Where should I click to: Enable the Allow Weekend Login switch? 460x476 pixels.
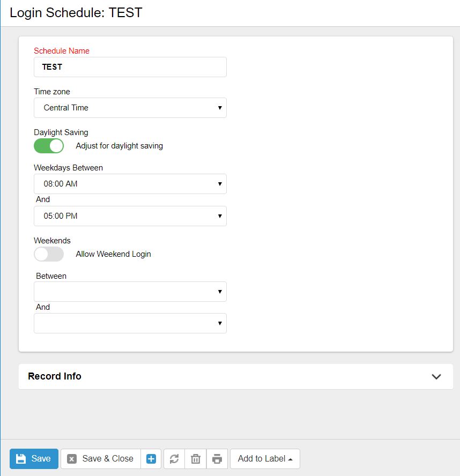tap(49, 254)
